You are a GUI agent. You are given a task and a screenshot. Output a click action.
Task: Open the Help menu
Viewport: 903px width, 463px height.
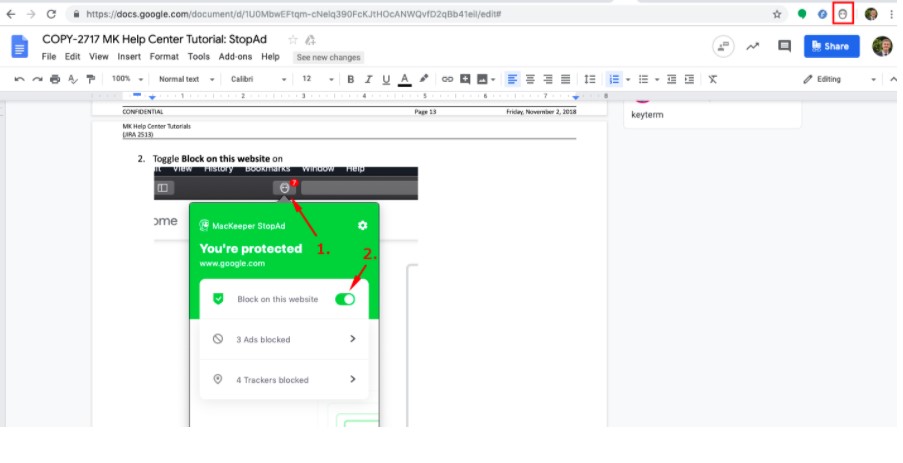coord(270,56)
